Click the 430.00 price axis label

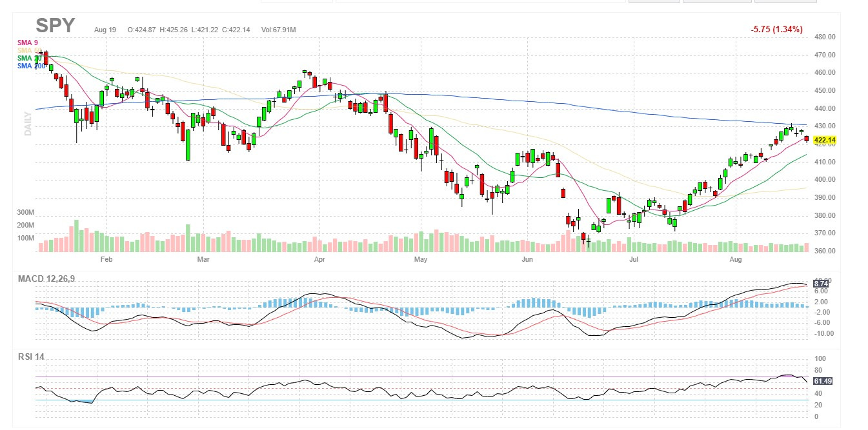point(825,126)
